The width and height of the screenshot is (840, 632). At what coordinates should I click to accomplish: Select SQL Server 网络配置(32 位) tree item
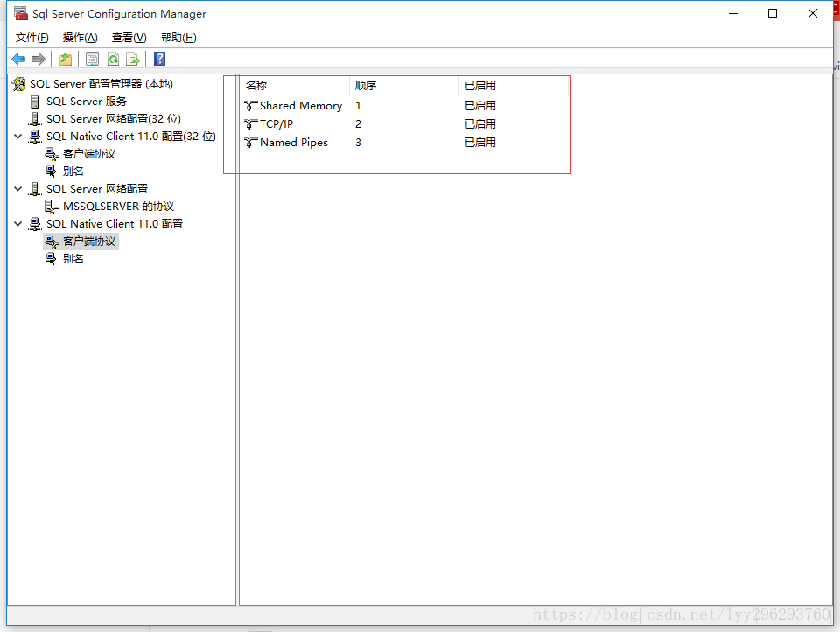(114, 119)
